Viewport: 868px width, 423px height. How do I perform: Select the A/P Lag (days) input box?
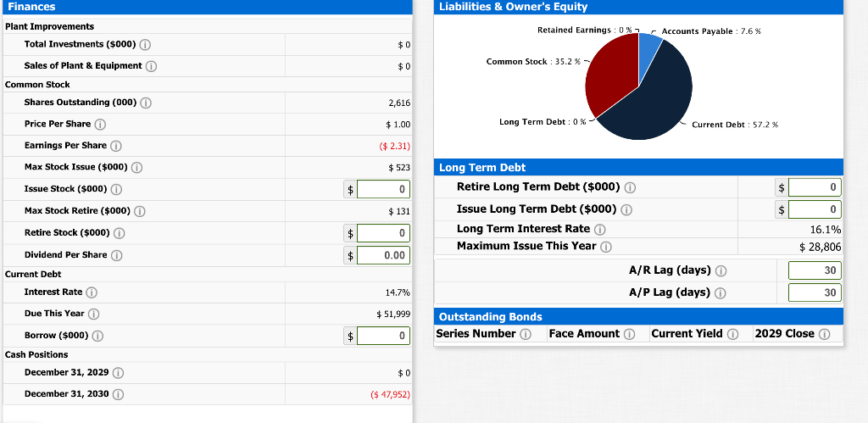(x=815, y=292)
